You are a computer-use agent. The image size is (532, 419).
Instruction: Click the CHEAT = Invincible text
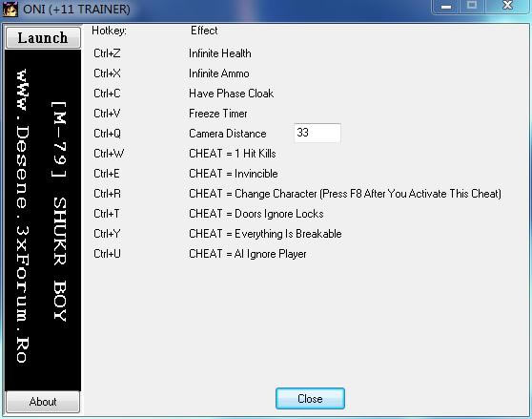233,174
